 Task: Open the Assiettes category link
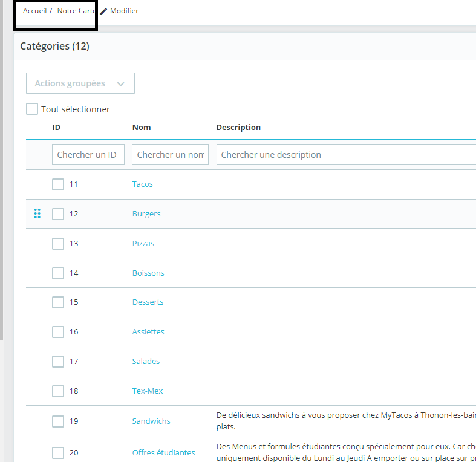tap(148, 332)
